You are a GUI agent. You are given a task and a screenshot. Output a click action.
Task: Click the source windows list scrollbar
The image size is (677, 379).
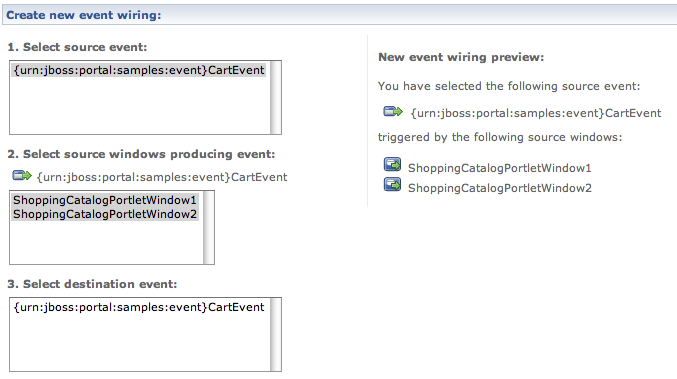tap(209, 227)
